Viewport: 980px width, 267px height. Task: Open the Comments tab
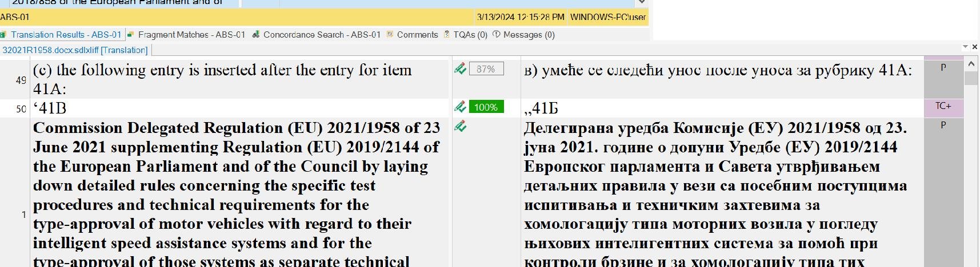pos(417,35)
